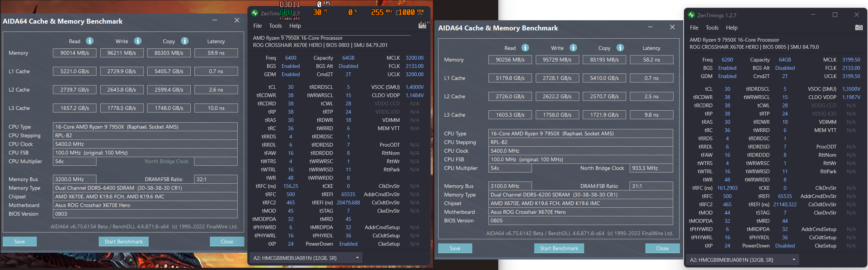Open Tools menu in ZenTimings BIOS 0805 window
Screen dimensions: 868x270
[x=712, y=28]
